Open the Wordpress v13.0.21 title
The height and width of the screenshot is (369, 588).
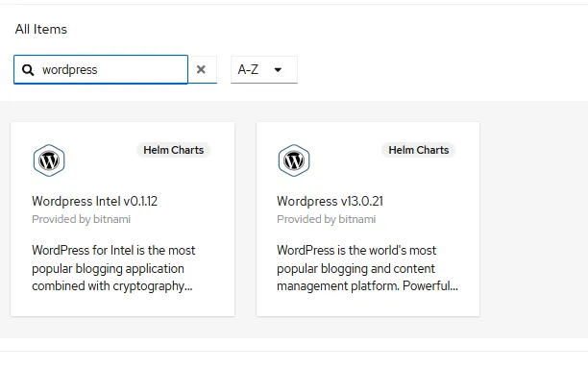[330, 202]
